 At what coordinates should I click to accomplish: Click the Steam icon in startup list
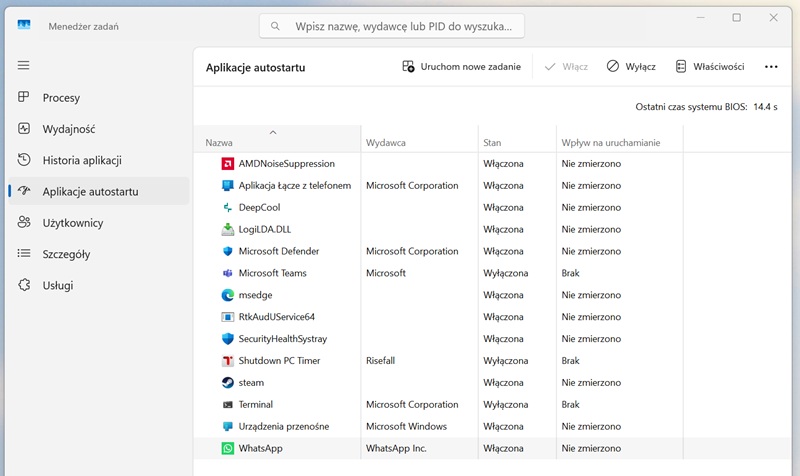pos(228,383)
